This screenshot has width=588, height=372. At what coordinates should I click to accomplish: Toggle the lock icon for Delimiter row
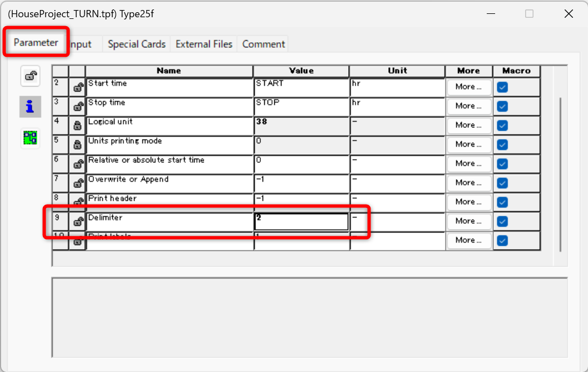[78, 221]
